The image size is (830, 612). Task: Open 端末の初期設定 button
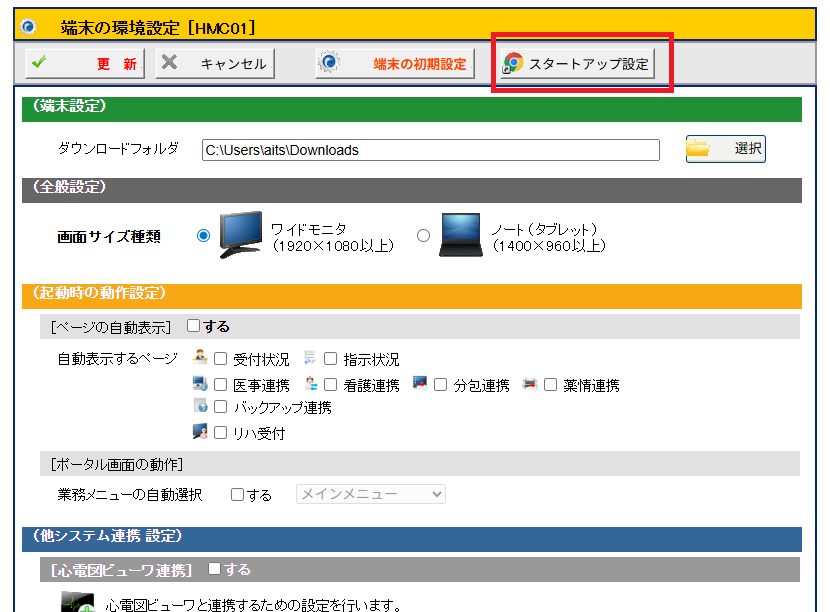point(395,64)
